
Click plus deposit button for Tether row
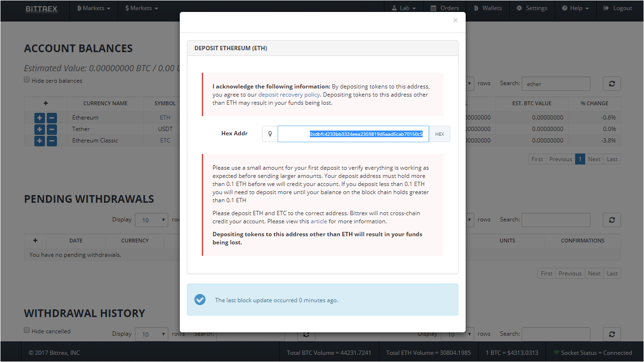point(40,129)
